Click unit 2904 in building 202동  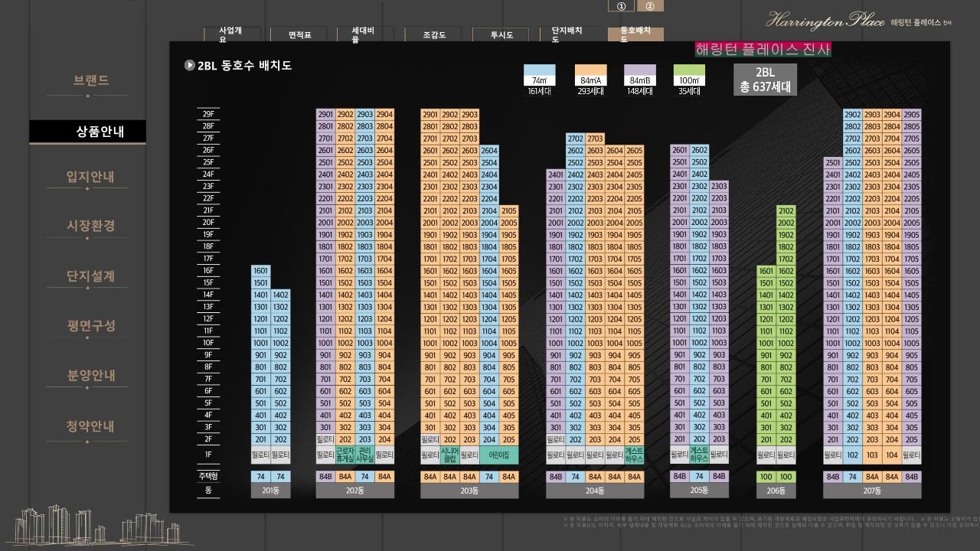click(384, 114)
